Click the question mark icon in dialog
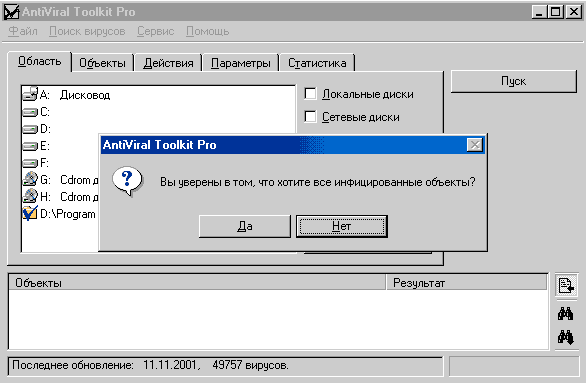 coord(127,181)
